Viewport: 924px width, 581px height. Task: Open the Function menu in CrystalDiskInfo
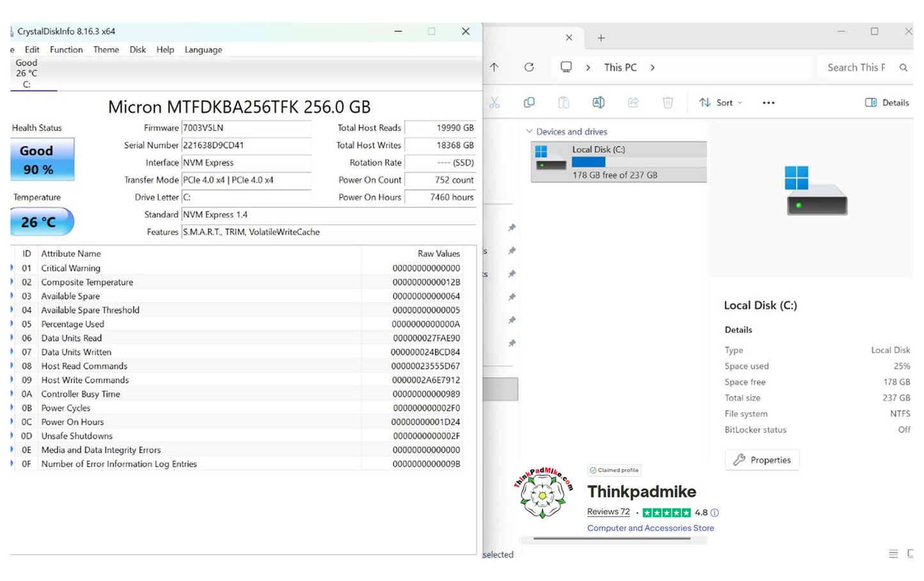pos(67,49)
